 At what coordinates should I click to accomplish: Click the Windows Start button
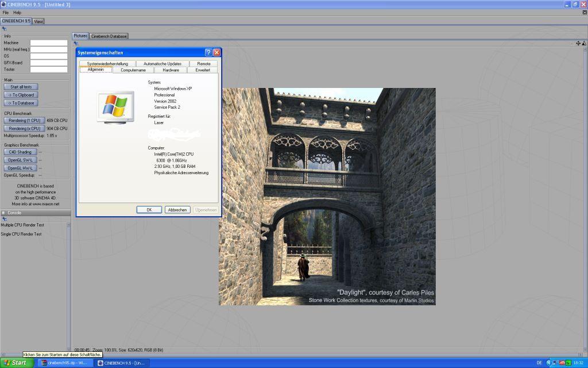[x=17, y=363]
